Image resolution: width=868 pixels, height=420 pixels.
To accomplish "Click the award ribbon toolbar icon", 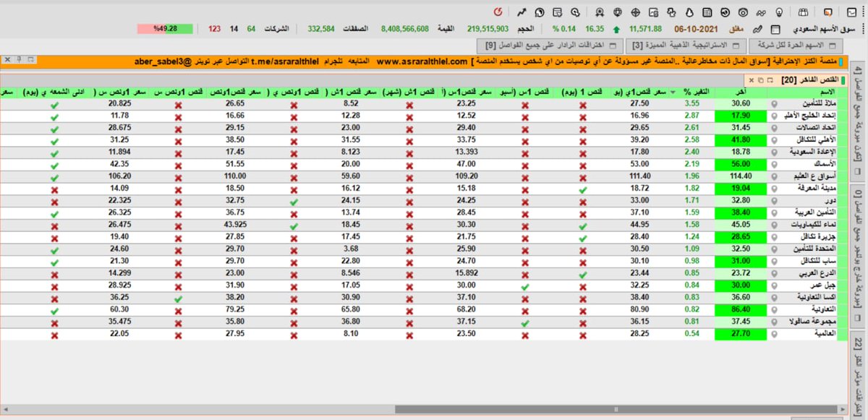I will click(x=600, y=12).
